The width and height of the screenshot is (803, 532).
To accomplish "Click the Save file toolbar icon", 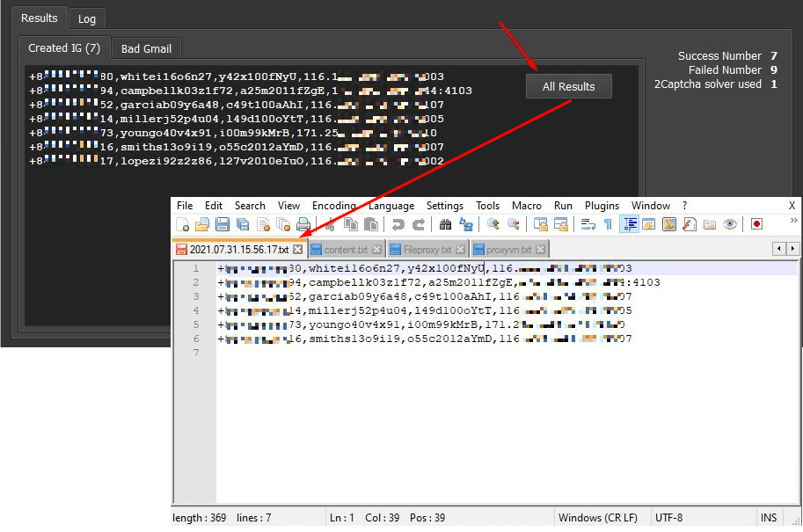I will click(x=223, y=224).
